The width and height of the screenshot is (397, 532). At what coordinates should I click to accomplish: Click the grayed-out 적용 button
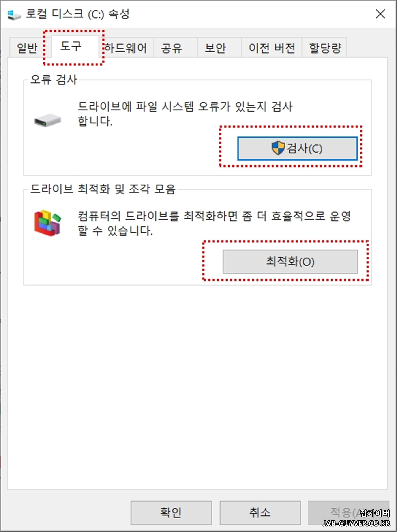(348, 513)
